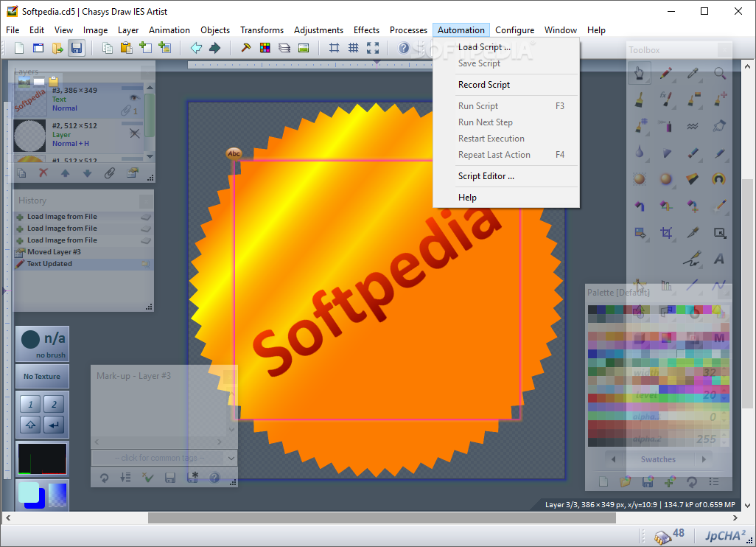This screenshot has width=756, height=547.
Task: Click the Abc text handle on canvas
Action: click(x=234, y=154)
